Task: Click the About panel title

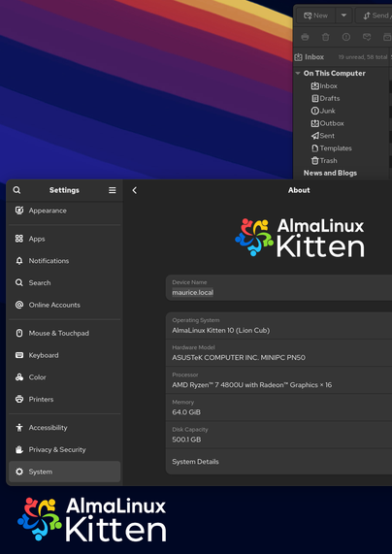Action: (299, 190)
